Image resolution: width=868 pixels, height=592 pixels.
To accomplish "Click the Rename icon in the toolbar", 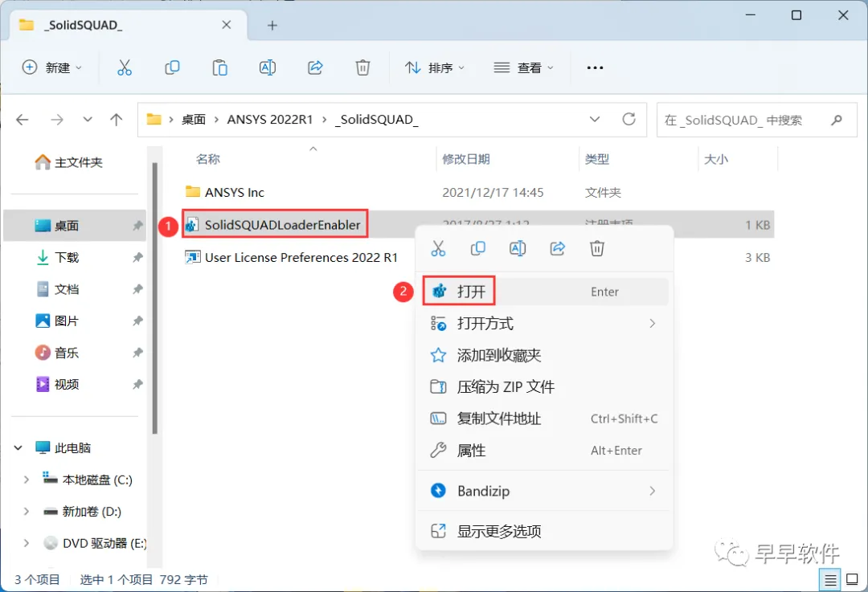I will 268,67.
